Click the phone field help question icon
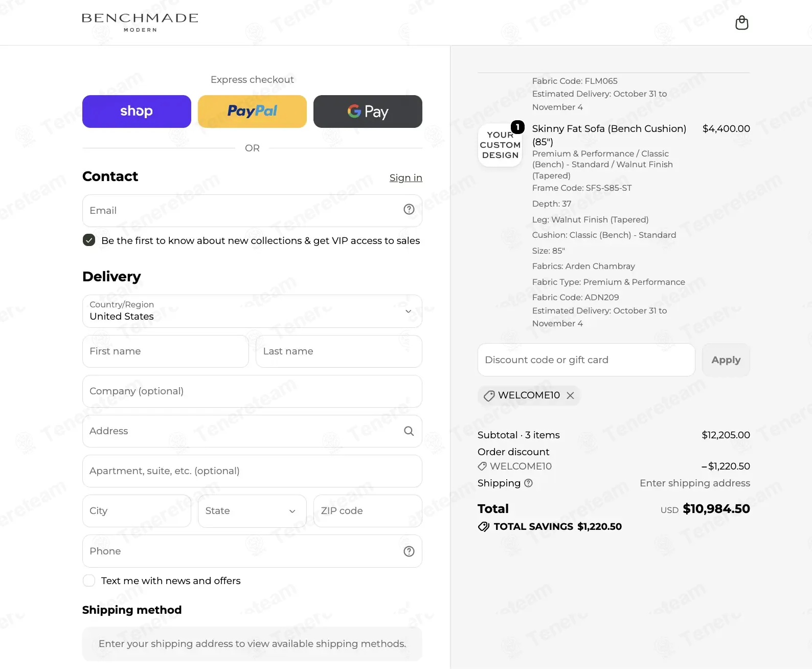The image size is (812, 669). coord(409,551)
